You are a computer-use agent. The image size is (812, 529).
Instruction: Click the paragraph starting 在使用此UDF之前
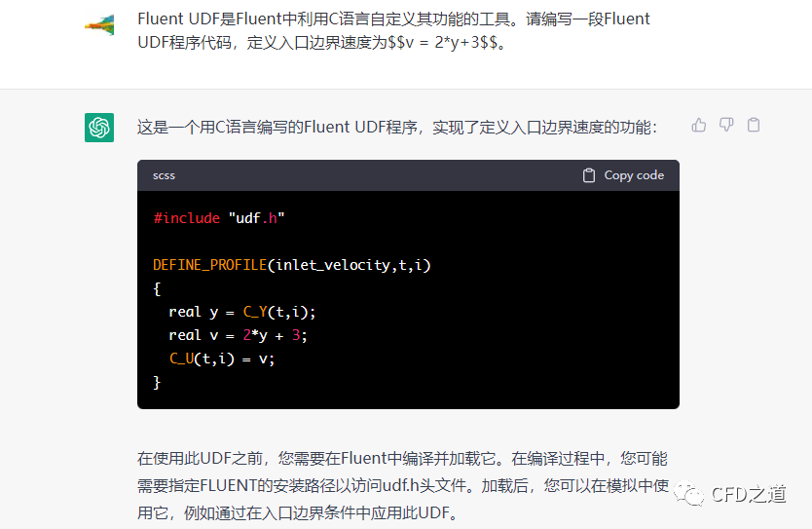403,485
